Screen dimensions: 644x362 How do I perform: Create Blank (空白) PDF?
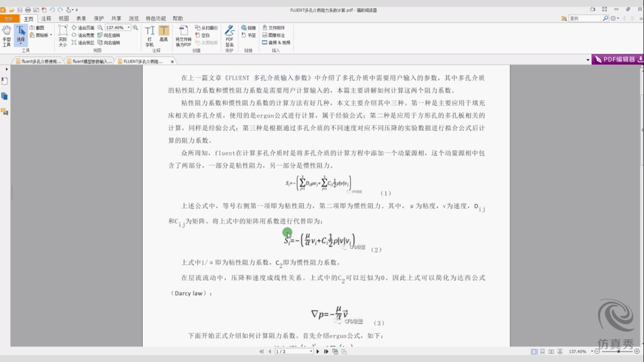click(x=203, y=35)
